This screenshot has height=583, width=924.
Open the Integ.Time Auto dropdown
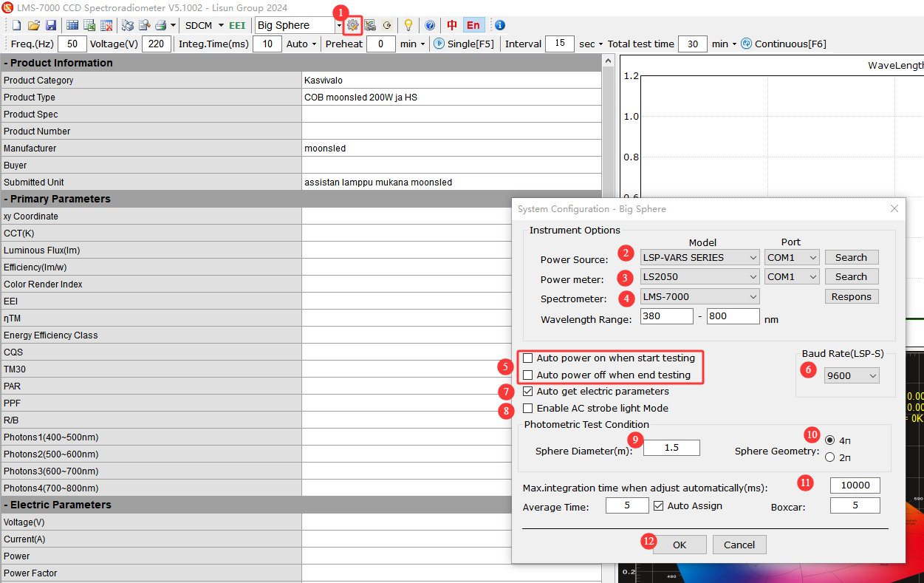(314, 44)
